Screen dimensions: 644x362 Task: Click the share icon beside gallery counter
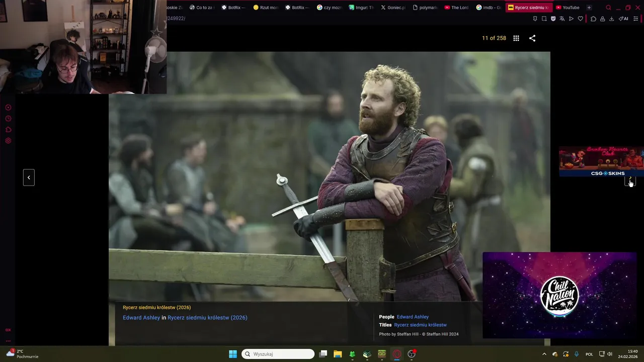(x=532, y=38)
